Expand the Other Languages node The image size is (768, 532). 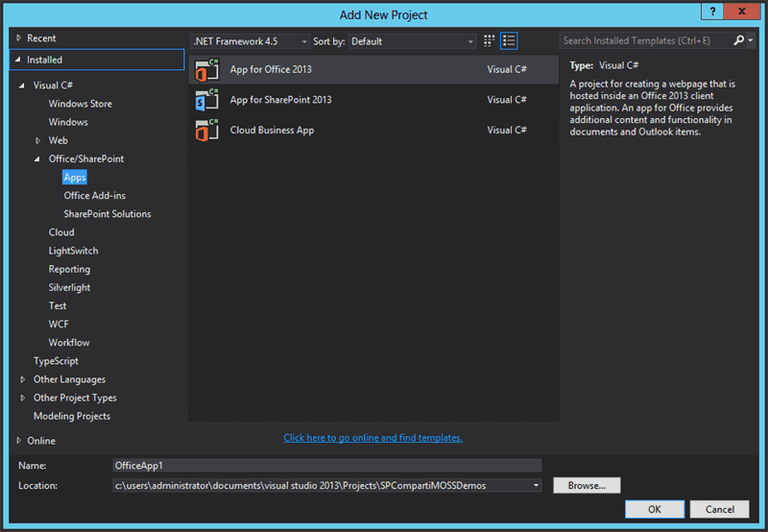(x=22, y=379)
